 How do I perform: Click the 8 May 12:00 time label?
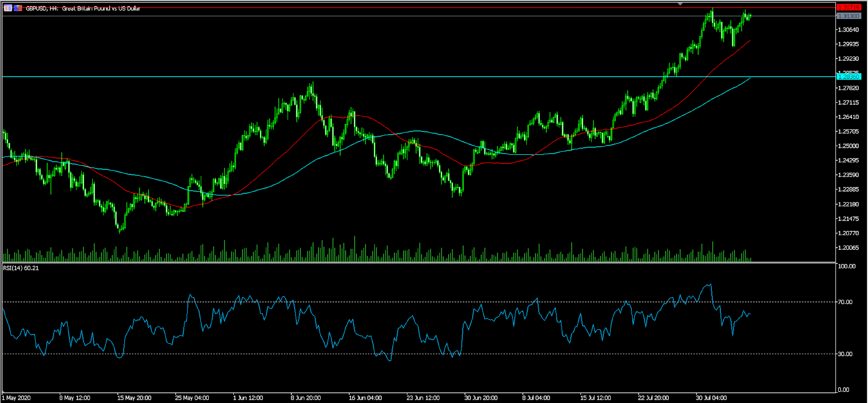(x=75, y=398)
